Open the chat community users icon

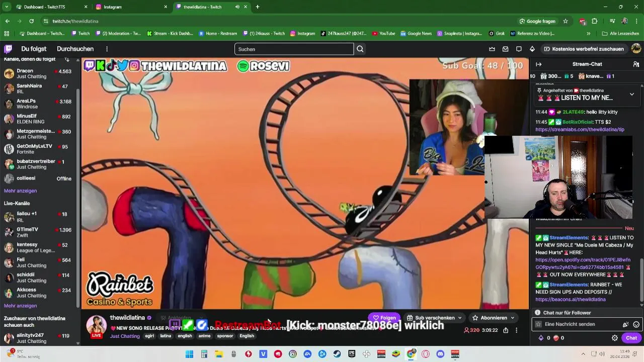(x=636, y=64)
